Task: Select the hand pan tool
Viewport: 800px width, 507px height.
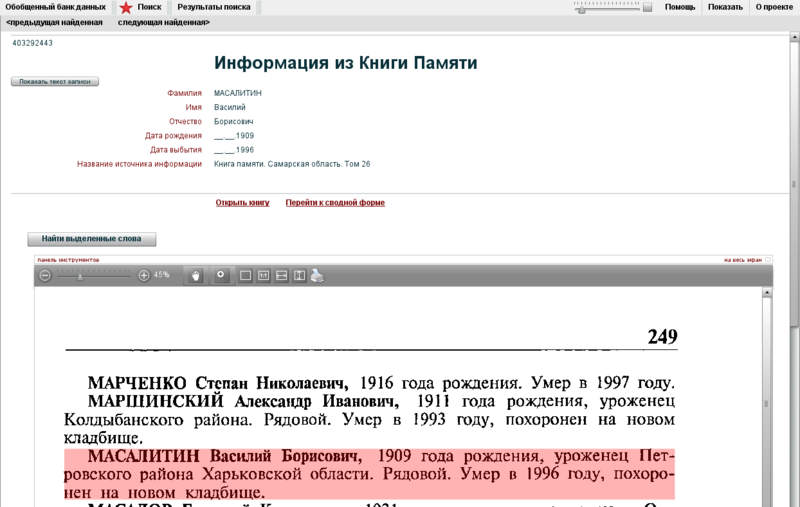Action: coord(196,275)
